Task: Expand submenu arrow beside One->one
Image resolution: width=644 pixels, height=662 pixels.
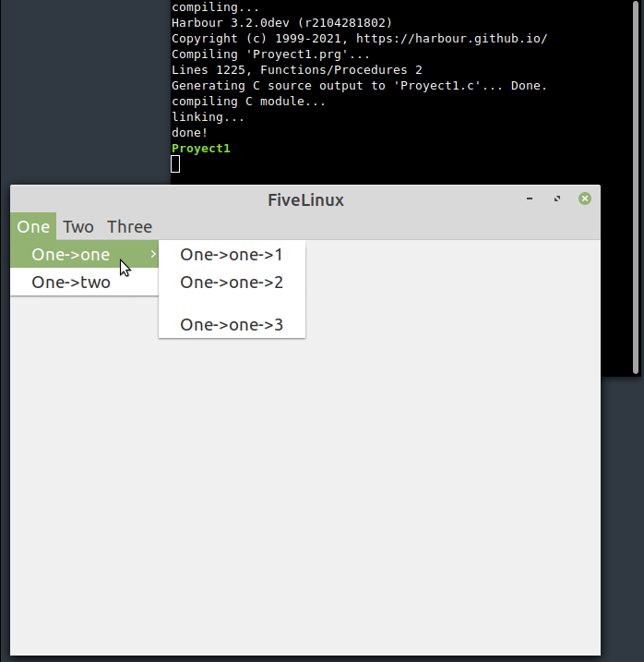Action: [153, 254]
